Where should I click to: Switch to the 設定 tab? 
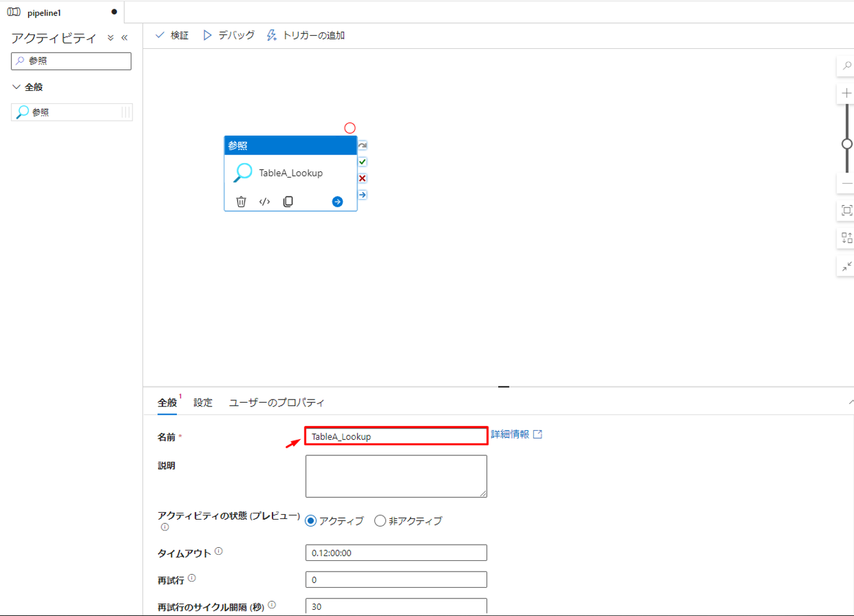click(203, 403)
